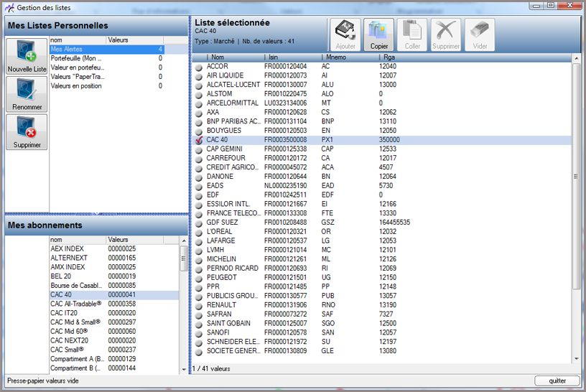The image size is (586, 392).
Task: Select the CAC NEXT20 subscription
Action: coord(114,341)
